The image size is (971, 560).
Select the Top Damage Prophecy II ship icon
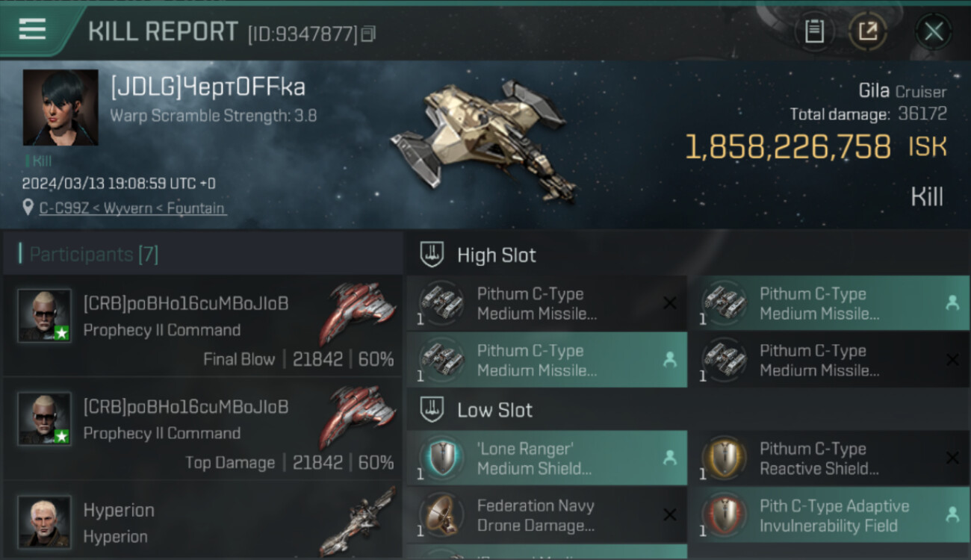[357, 417]
